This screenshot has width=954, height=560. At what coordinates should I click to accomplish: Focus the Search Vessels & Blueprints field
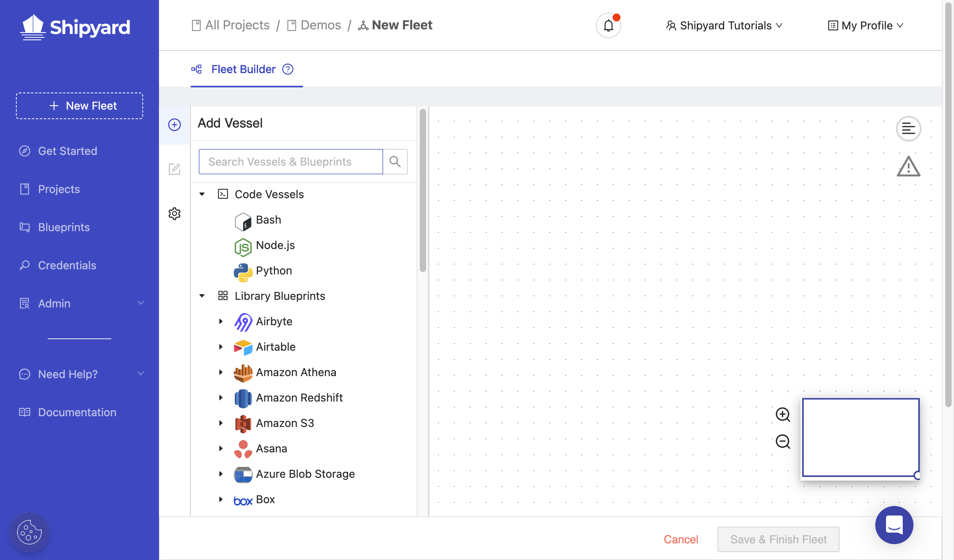pos(291,162)
